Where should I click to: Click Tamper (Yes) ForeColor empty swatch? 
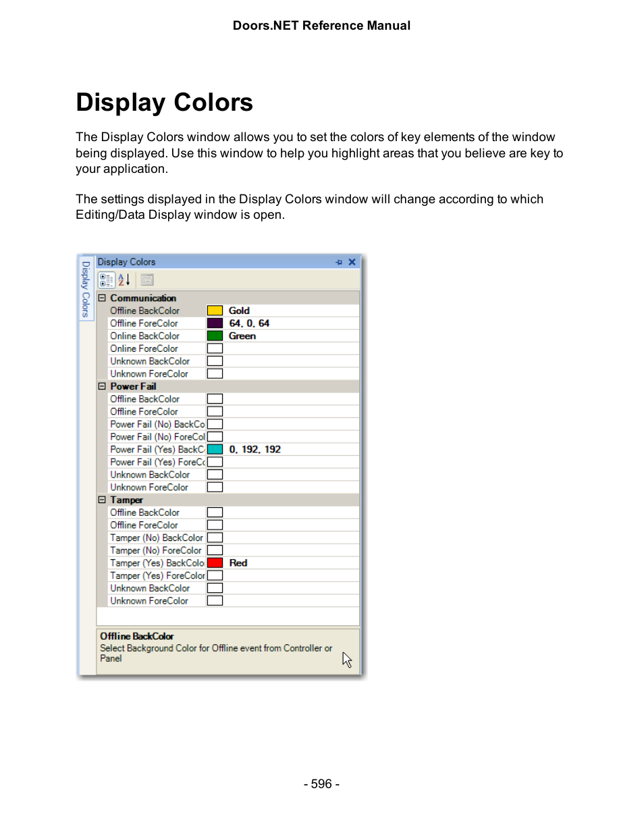[215, 575]
